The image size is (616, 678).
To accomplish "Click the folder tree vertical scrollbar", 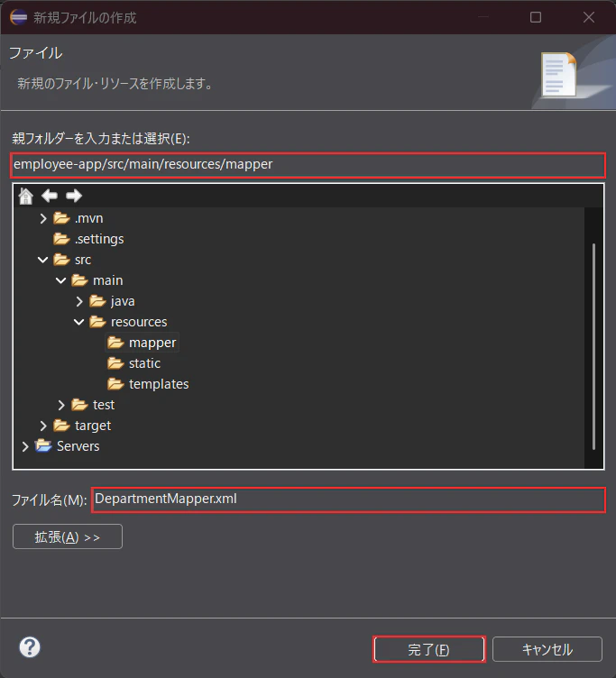I will pos(594,347).
